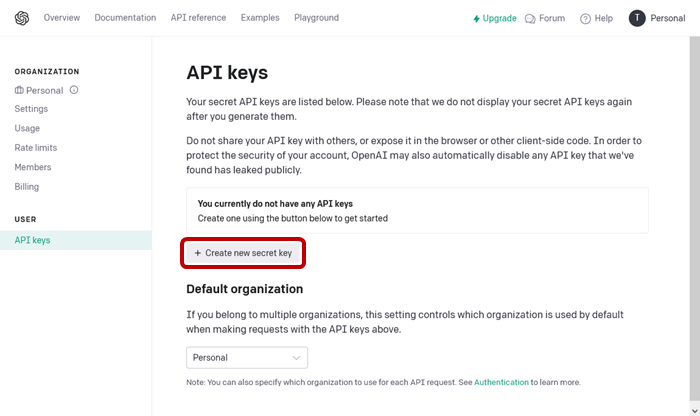This screenshot has width=700, height=416.
Task: Click the Help question mark icon
Action: pyautogui.click(x=585, y=18)
